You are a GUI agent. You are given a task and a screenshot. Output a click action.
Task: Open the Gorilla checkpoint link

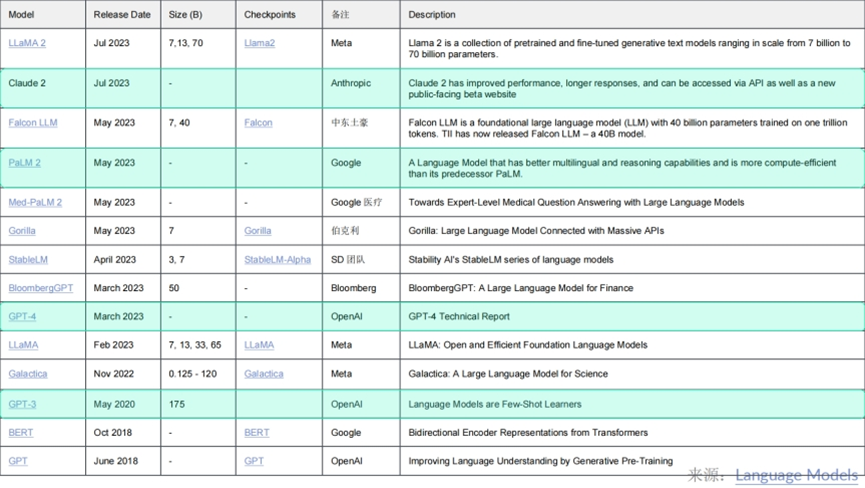[258, 230]
